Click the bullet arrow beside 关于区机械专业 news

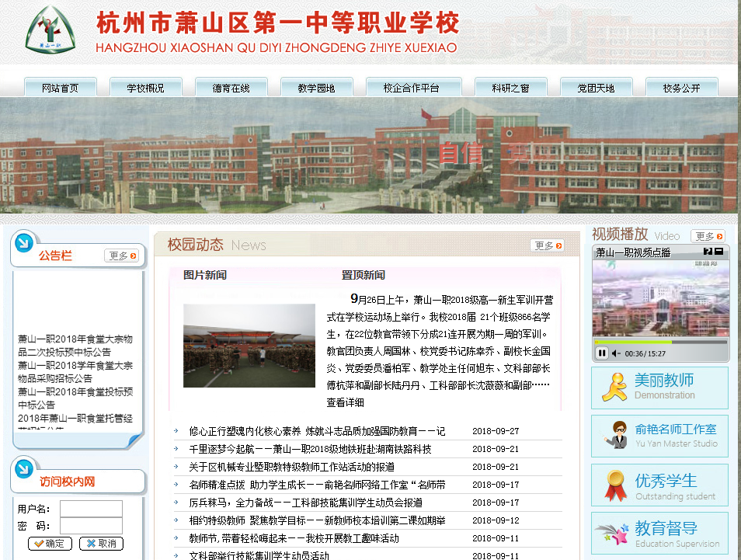click(176, 467)
